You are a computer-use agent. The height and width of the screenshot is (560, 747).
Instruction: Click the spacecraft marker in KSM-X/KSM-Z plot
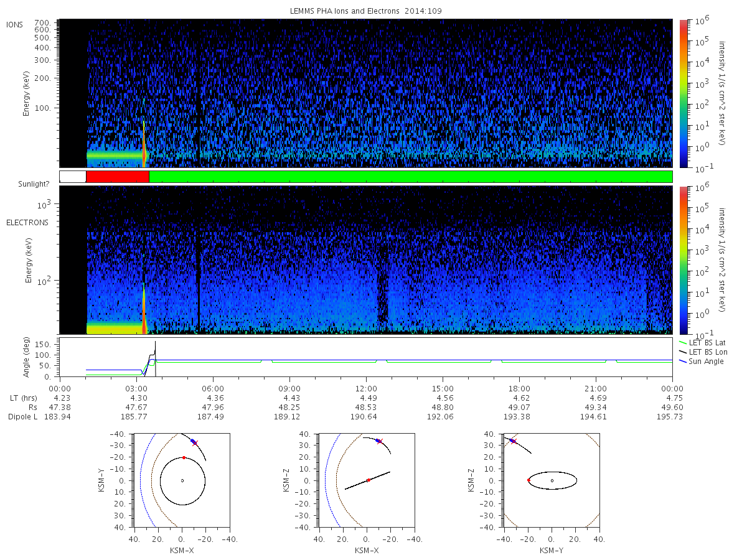point(378,441)
